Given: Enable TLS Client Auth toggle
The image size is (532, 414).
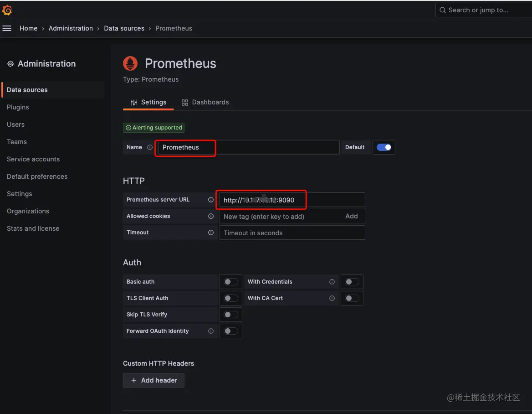Looking at the screenshot, I should 231,298.
